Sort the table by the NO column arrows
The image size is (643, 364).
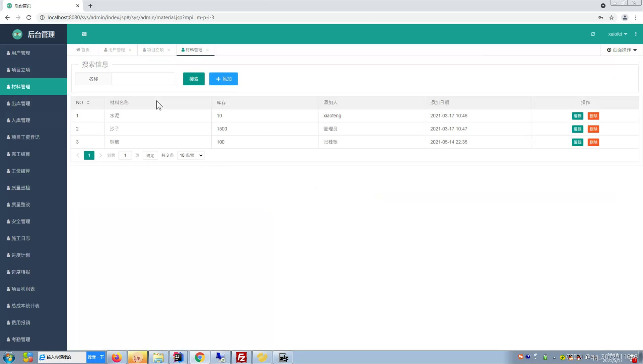point(88,102)
